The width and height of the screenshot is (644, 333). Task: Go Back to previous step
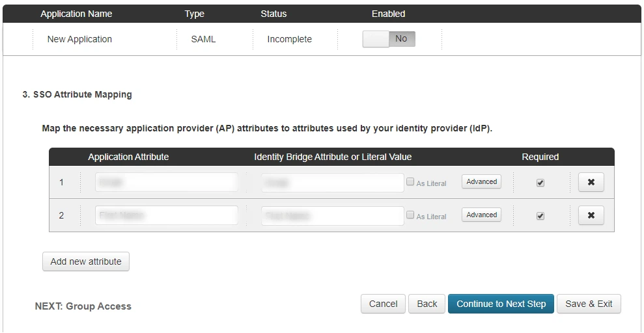tap(427, 304)
